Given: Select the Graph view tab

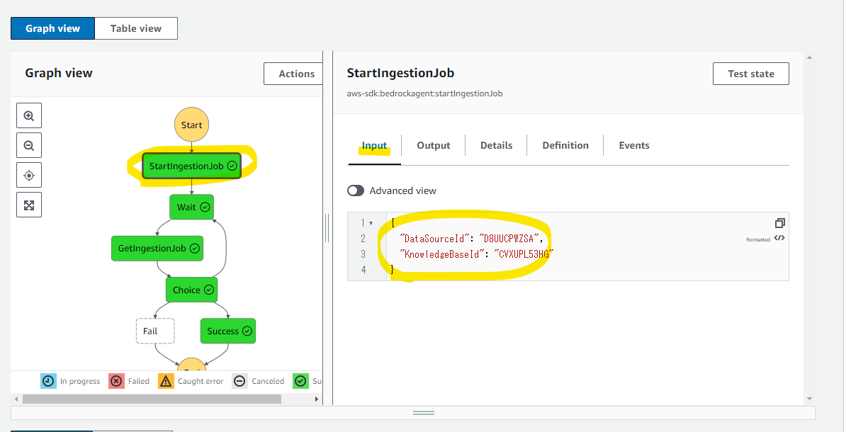Looking at the screenshot, I should click(52, 28).
